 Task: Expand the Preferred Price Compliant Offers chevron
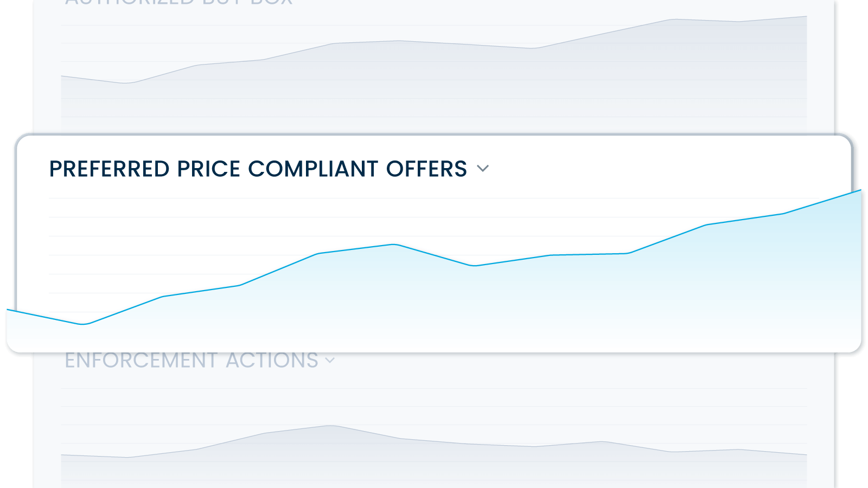pyautogui.click(x=483, y=169)
